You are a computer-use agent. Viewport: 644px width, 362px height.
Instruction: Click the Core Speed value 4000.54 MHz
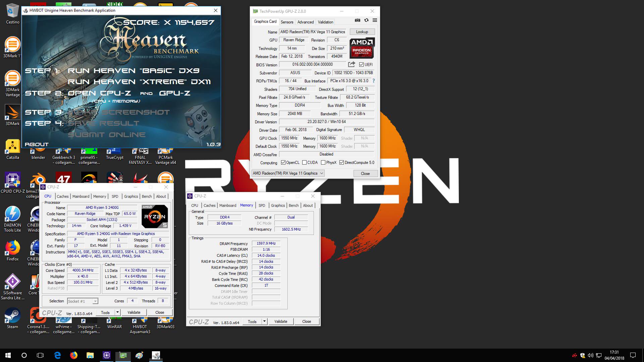point(83,270)
